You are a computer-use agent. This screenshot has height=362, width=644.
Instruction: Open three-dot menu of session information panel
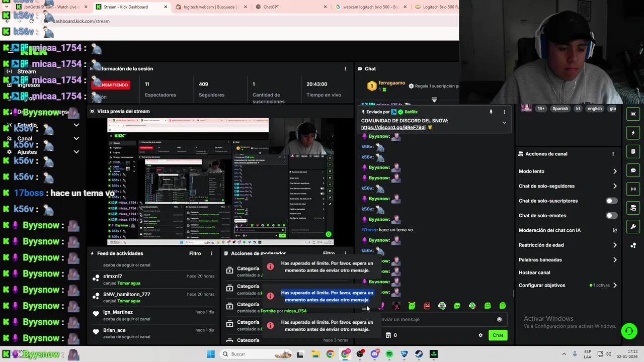(x=345, y=69)
